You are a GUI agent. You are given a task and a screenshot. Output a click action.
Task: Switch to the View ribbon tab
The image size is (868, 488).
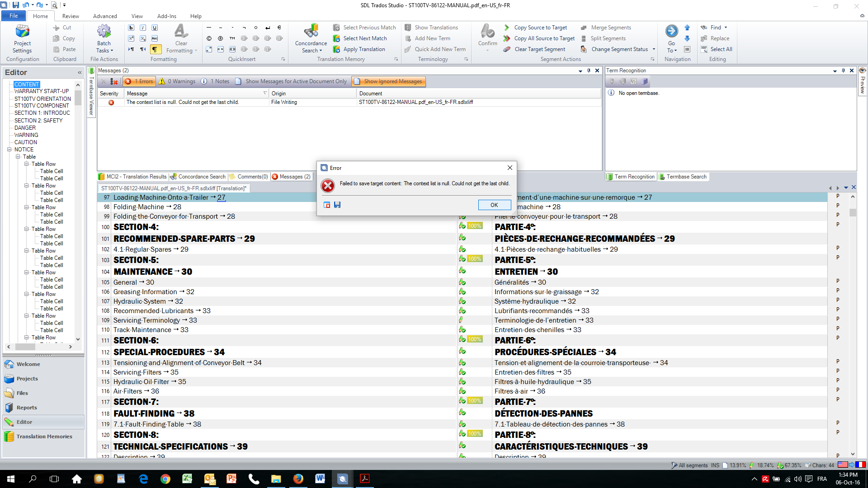[x=137, y=16]
